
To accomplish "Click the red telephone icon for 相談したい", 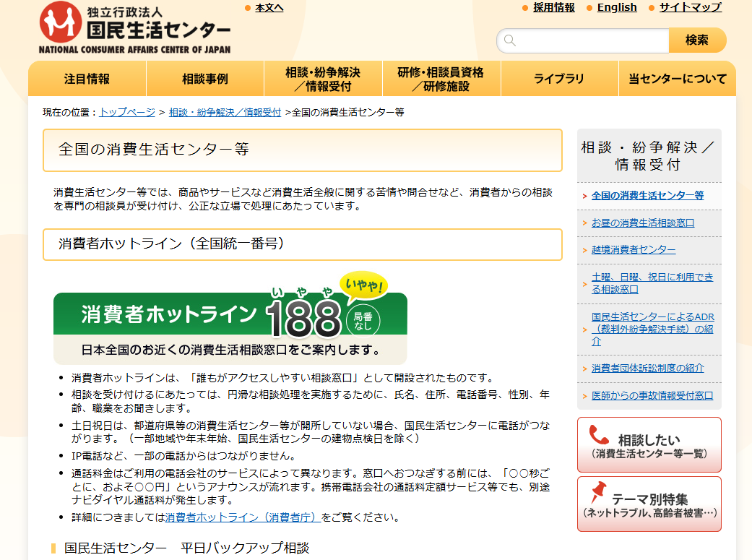I will pyautogui.click(x=599, y=435).
